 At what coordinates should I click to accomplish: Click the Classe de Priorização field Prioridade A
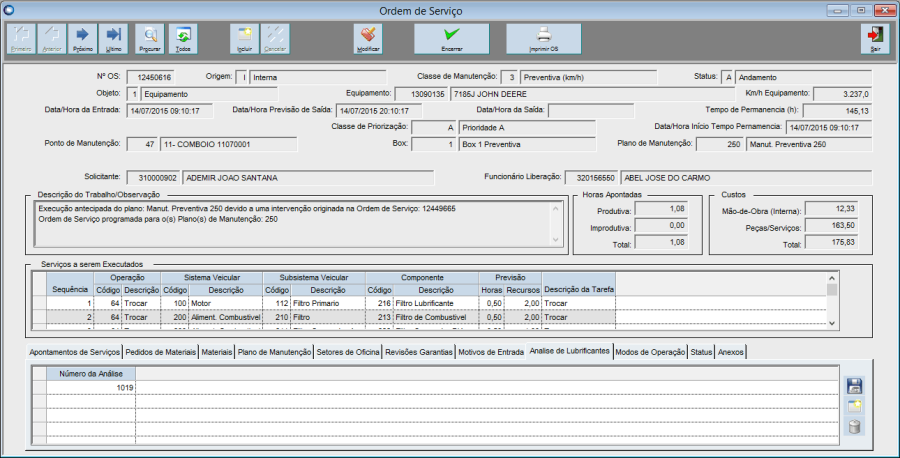click(x=527, y=127)
